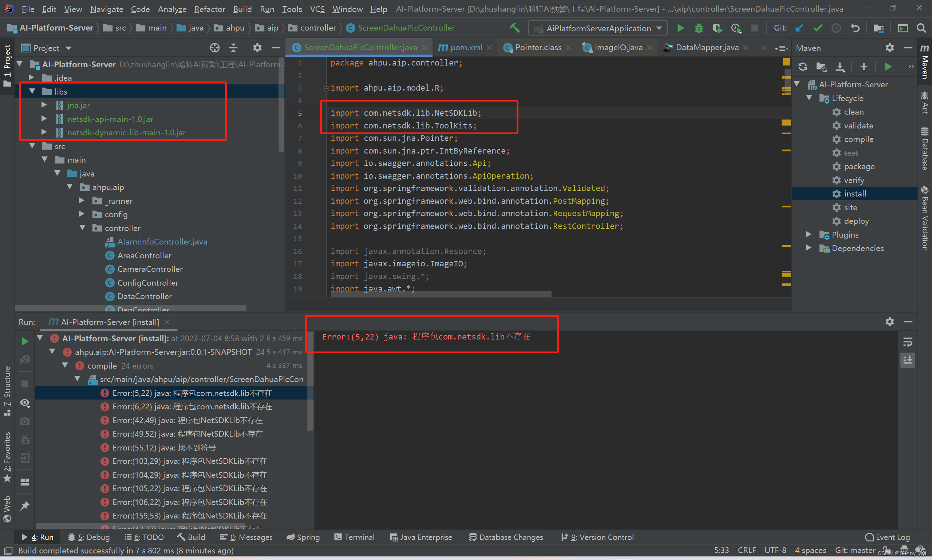Click the editor horizontal scrollbar
This screenshot has width=932, height=560.
pyautogui.click(x=441, y=294)
